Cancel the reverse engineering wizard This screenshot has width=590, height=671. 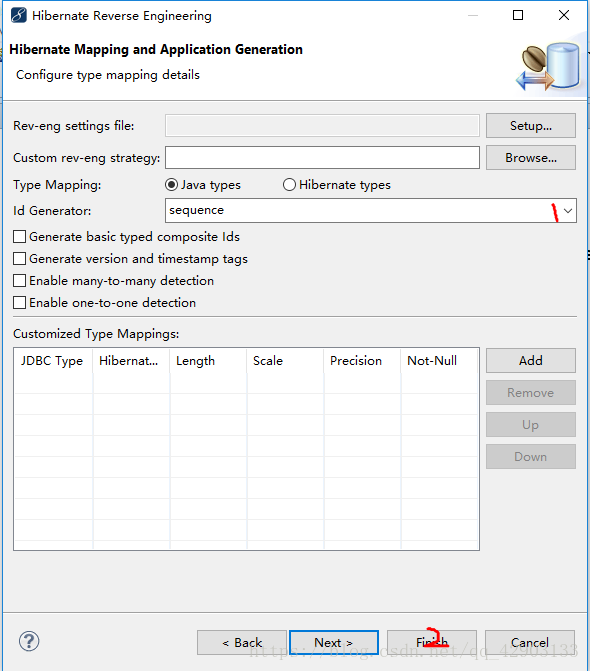tap(530, 642)
